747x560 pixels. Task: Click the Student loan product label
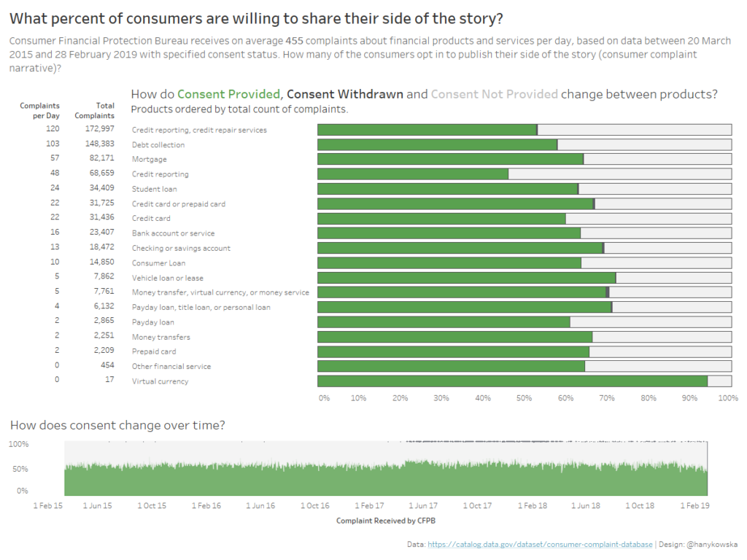point(154,189)
